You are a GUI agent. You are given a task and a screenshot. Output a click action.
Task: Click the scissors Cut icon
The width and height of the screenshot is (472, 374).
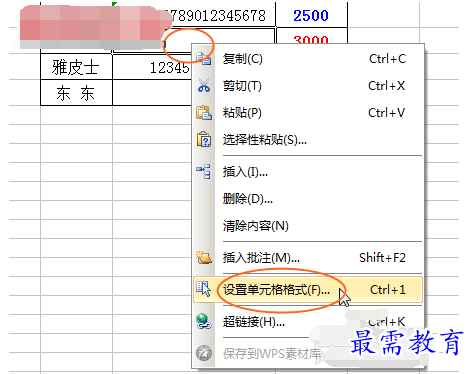(x=204, y=85)
